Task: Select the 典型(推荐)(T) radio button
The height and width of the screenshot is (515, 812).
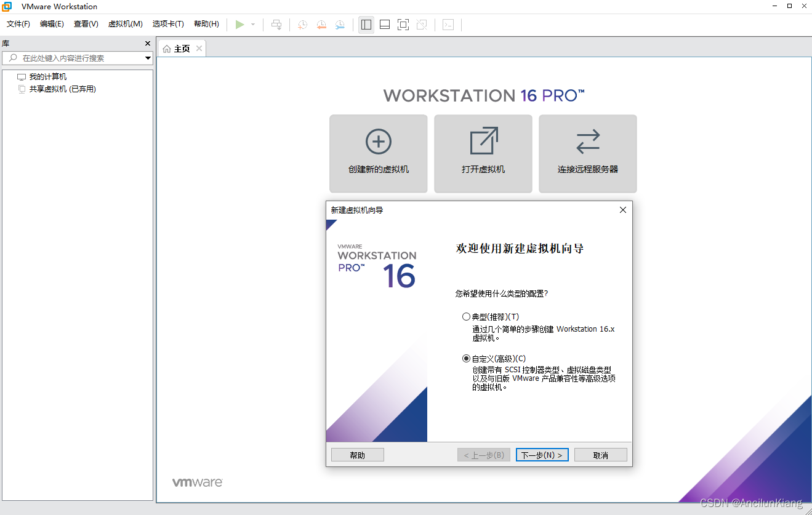Action: pos(466,317)
